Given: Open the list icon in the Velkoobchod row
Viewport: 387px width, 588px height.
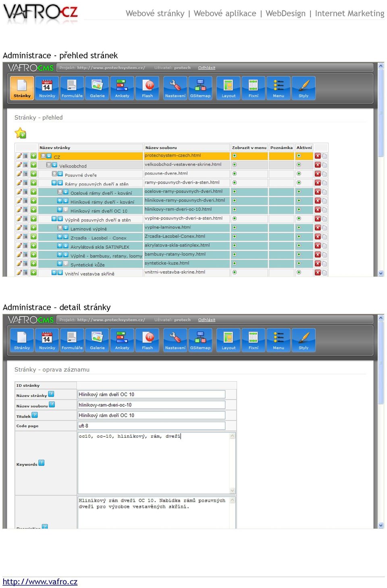Looking at the screenshot, I should [25, 165].
